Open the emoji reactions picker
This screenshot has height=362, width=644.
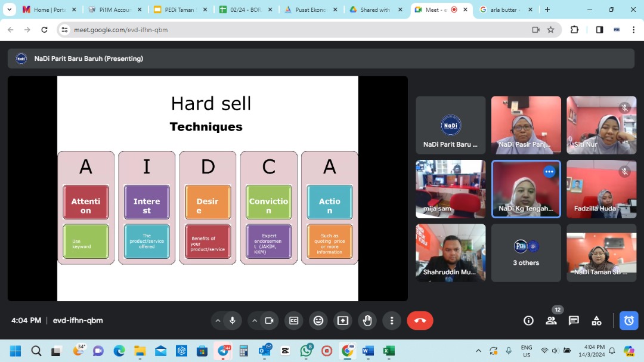318,321
